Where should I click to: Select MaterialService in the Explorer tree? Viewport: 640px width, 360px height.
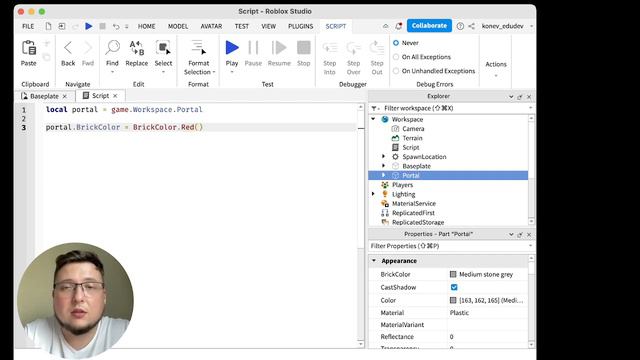[413, 203]
